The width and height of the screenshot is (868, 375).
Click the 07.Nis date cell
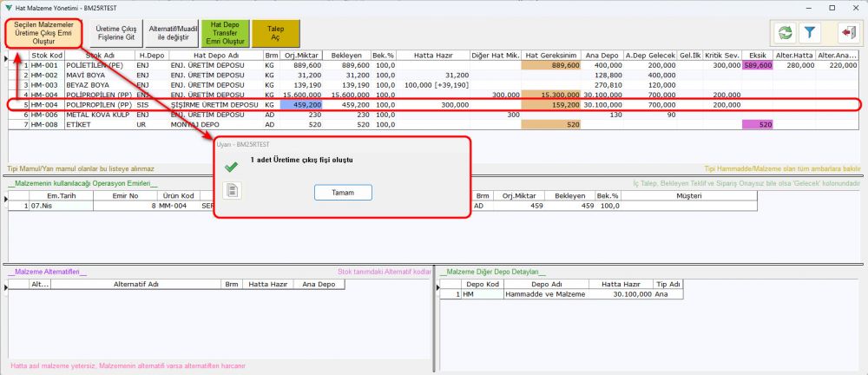[61, 206]
